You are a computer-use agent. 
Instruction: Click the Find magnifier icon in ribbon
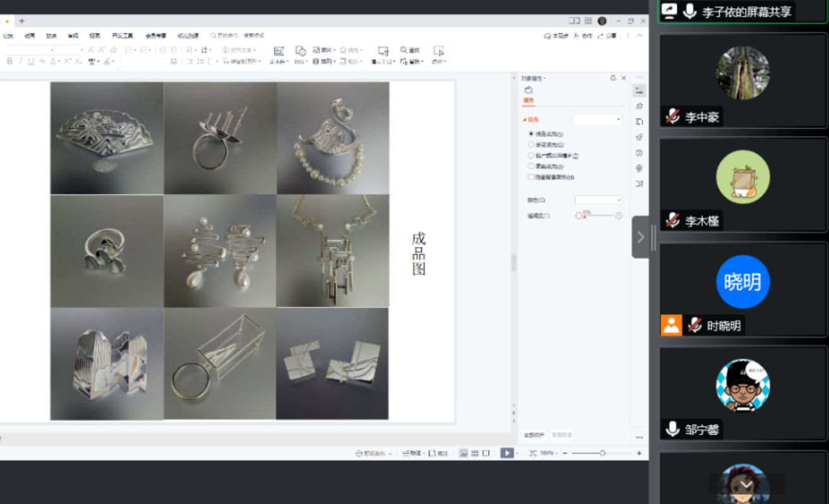point(404,50)
